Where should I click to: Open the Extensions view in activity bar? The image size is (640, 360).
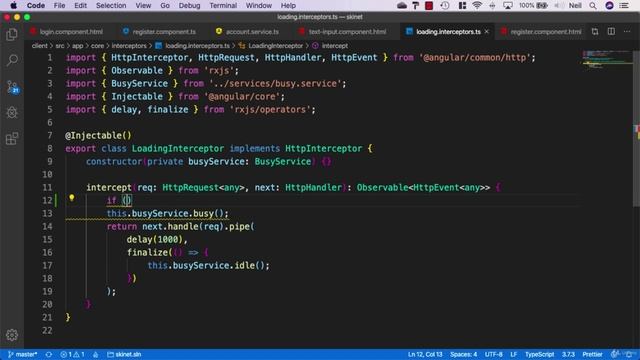point(12,138)
